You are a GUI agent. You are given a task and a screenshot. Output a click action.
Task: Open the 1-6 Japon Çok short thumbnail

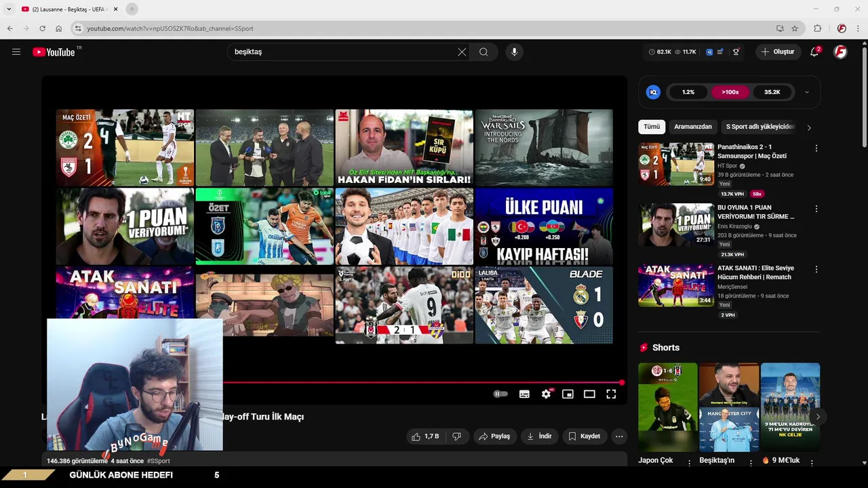click(x=667, y=407)
